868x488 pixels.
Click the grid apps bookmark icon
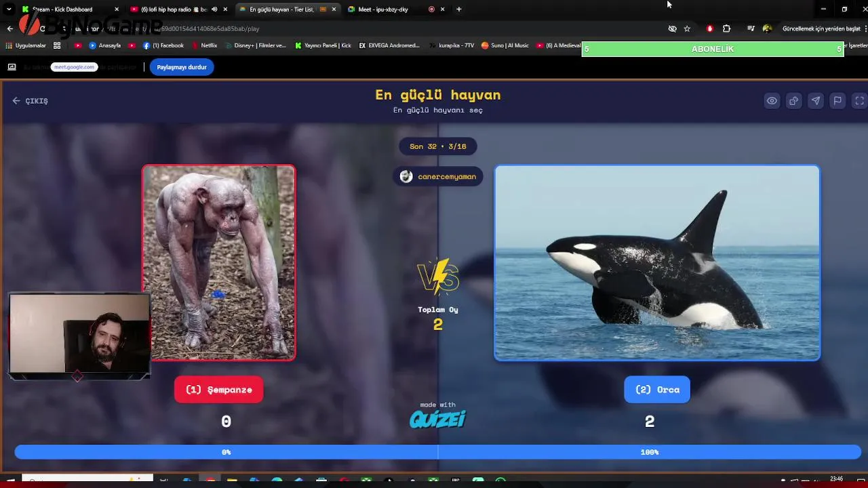click(57, 45)
